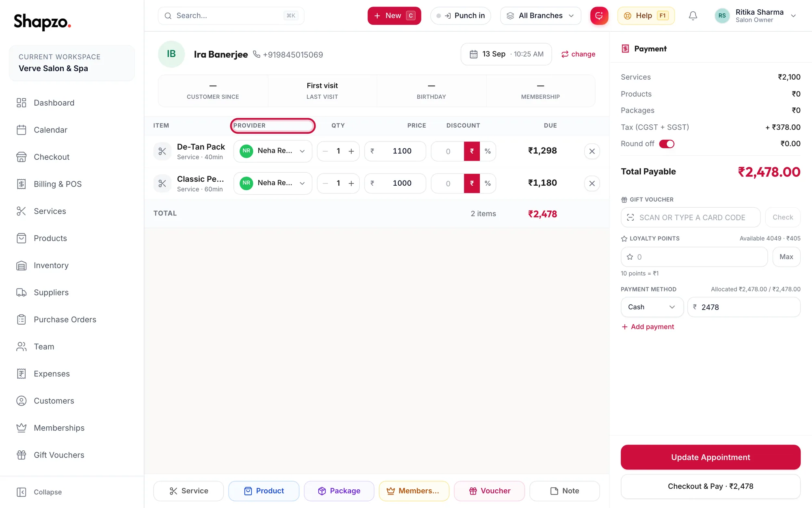
Task: Toggle the Round off switch
Action: click(x=667, y=144)
